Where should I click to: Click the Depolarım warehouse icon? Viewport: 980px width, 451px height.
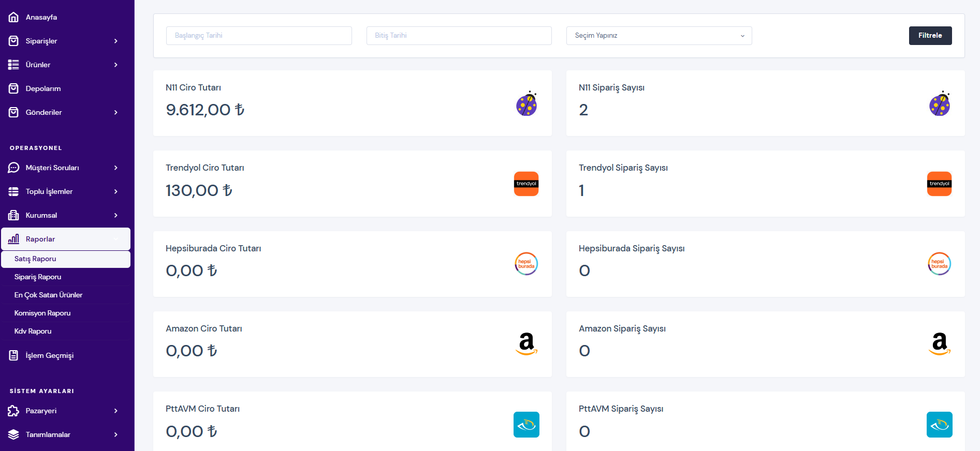(13, 88)
